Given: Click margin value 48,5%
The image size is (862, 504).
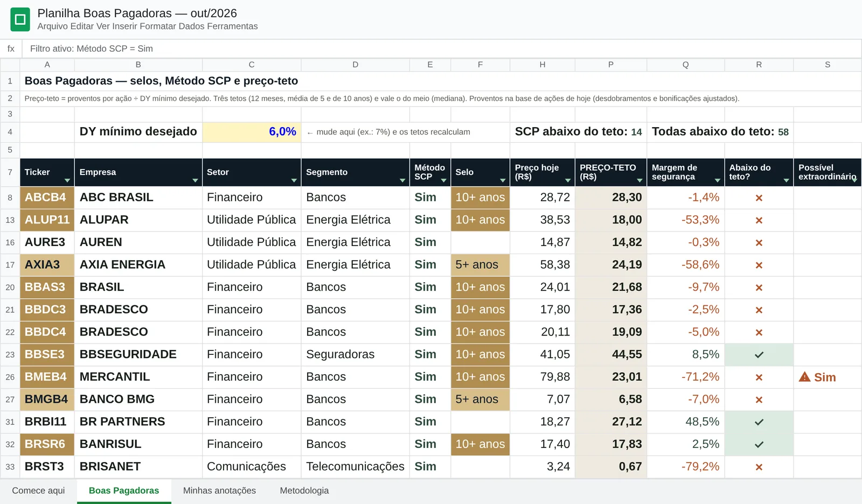Looking at the screenshot, I should point(702,422).
